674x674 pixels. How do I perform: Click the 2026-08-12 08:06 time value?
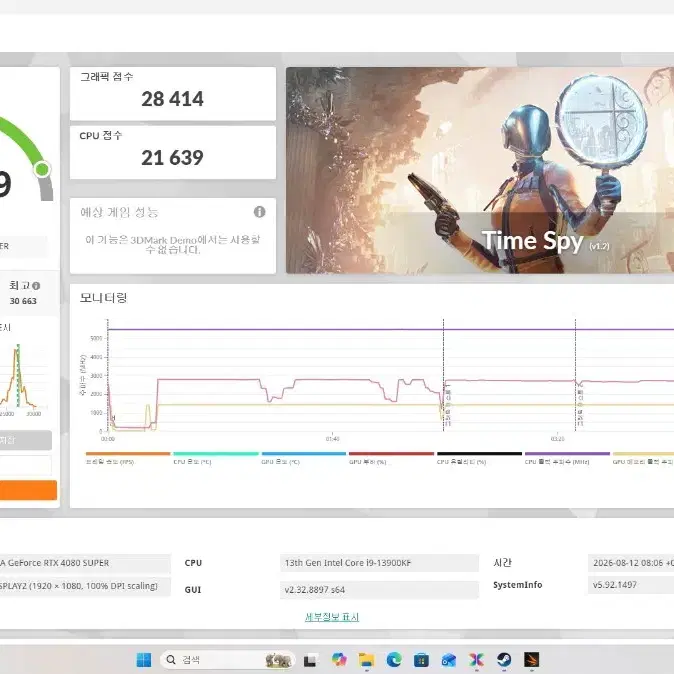coord(631,563)
